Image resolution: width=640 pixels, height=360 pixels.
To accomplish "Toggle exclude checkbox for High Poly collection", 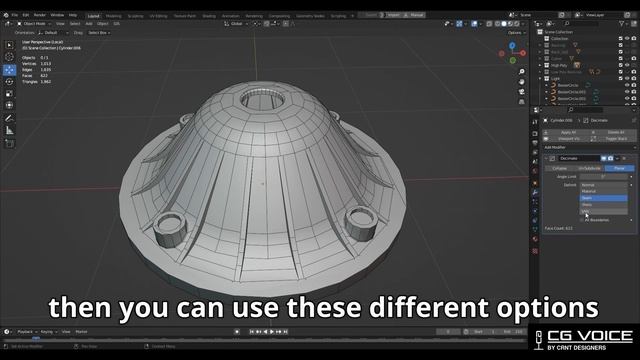I will pos(621,65).
